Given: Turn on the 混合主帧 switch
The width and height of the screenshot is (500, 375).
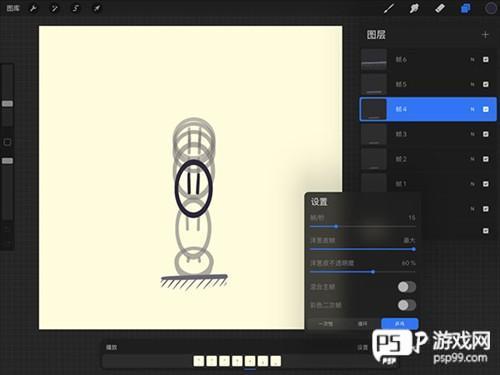Looking at the screenshot, I should [x=407, y=287].
